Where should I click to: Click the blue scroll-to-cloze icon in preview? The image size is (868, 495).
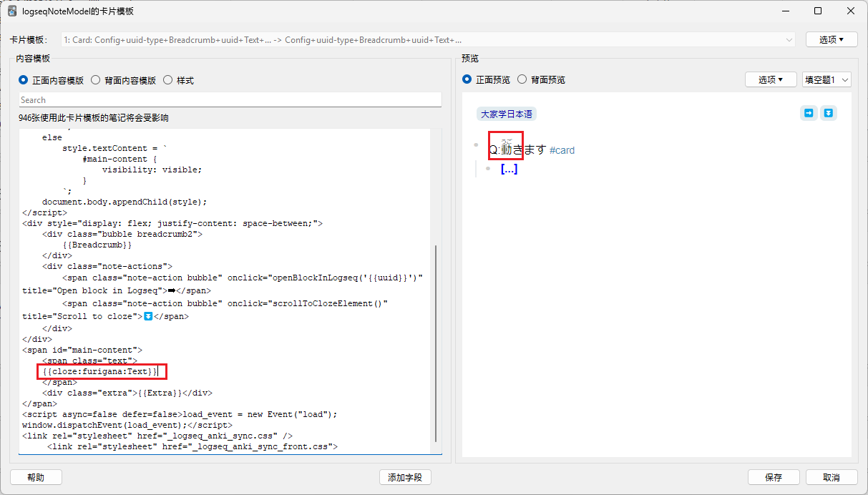829,112
